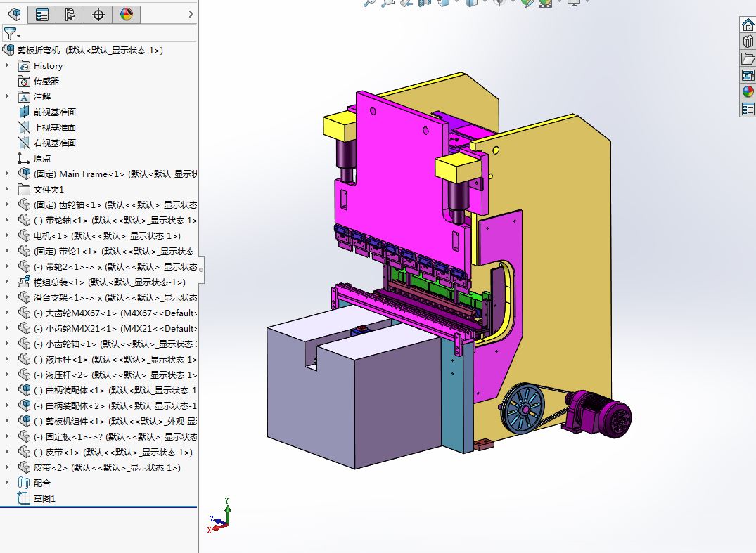The width and height of the screenshot is (756, 553).
Task: Click the XYZ orientation triad in viewport
Action: point(220,516)
